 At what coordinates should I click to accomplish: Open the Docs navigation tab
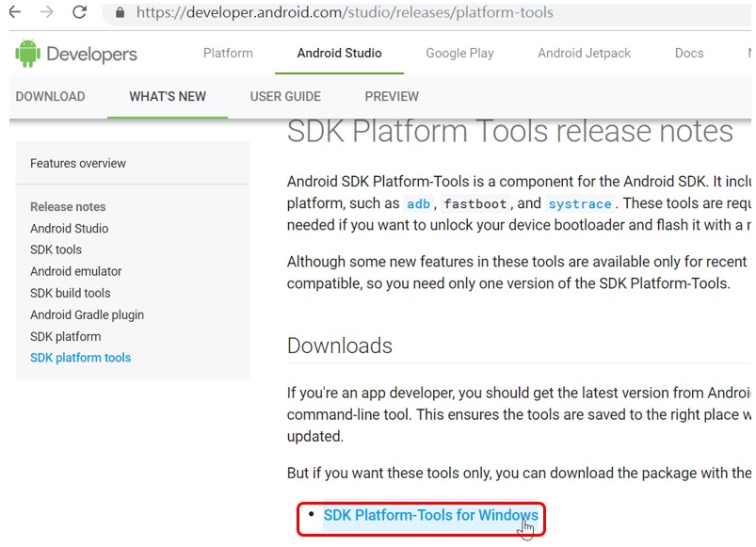coord(689,53)
